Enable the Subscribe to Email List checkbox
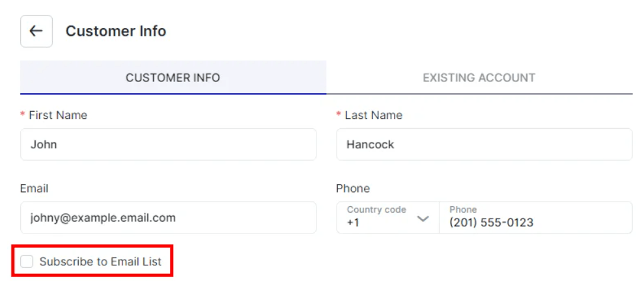644x294 pixels. coord(27,261)
